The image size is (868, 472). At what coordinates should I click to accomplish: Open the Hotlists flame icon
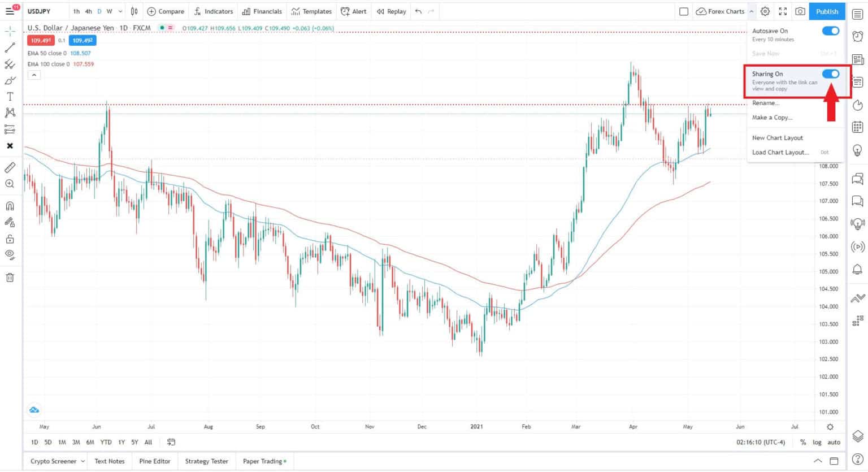(858, 105)
